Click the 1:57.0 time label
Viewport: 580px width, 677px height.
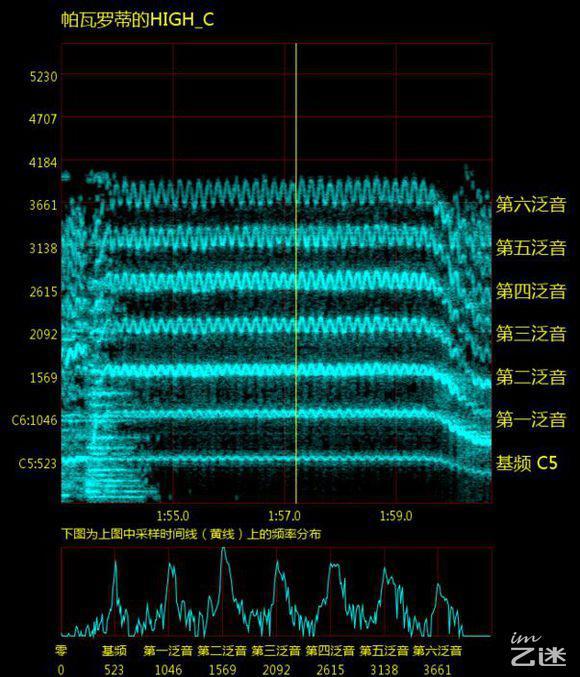284,516
